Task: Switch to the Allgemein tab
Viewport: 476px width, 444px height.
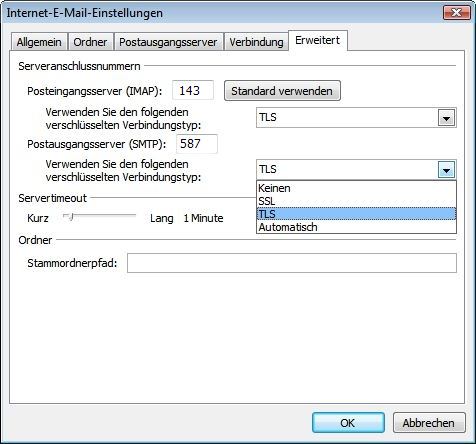Action: (x=39, y=42)
